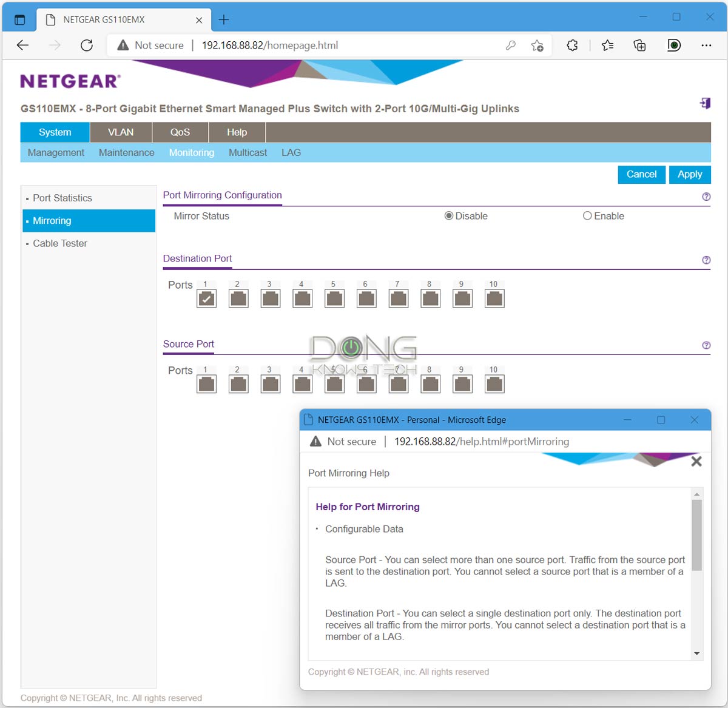
Task: Open the browser Extensions puzzle icon
Action: click(572, 46)
